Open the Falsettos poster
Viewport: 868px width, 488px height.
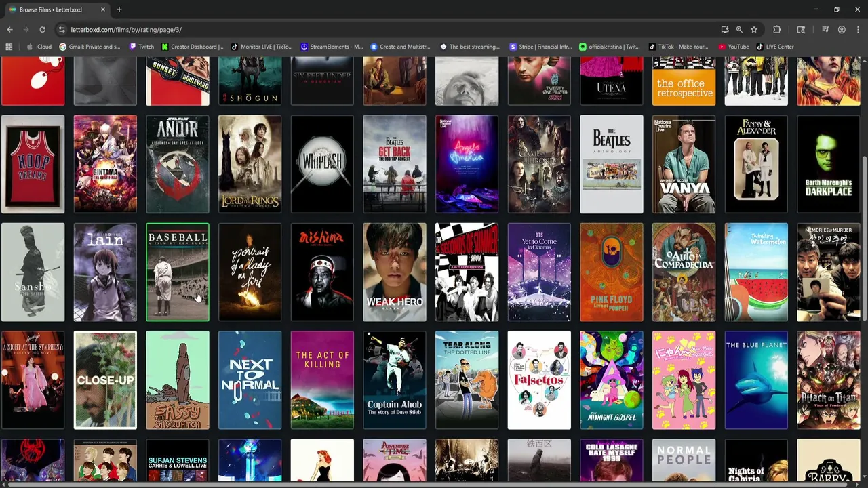(539, 381)
